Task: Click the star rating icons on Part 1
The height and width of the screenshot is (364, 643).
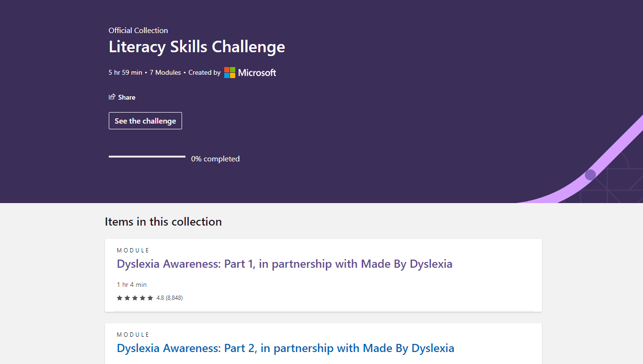Action: [135, 298]
